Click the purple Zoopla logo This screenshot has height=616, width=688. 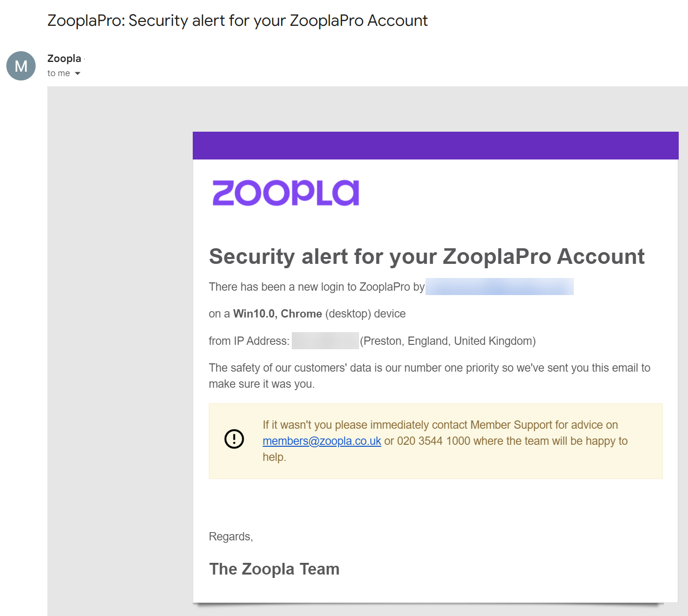tap(286, 193)
